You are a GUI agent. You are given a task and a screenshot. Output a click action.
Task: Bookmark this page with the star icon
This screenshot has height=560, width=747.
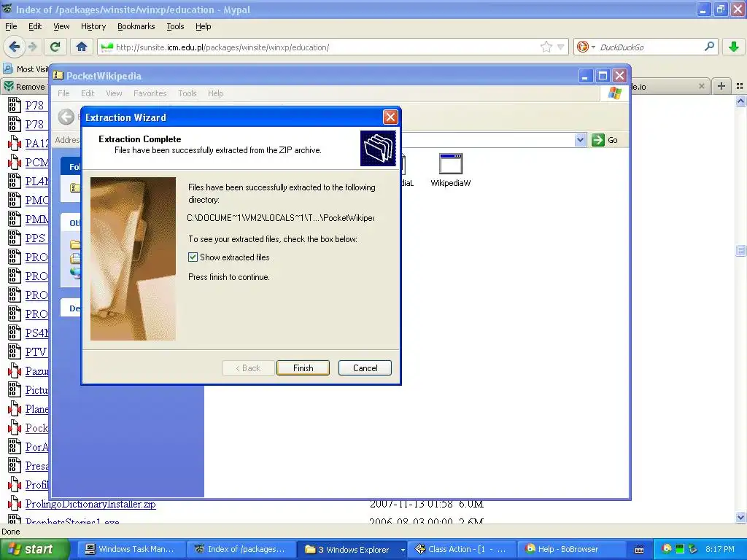click(x=546, y=47)
